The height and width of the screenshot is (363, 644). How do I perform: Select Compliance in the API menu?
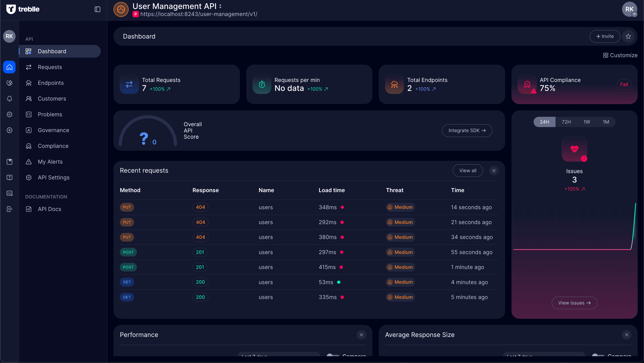pos(53,146)
